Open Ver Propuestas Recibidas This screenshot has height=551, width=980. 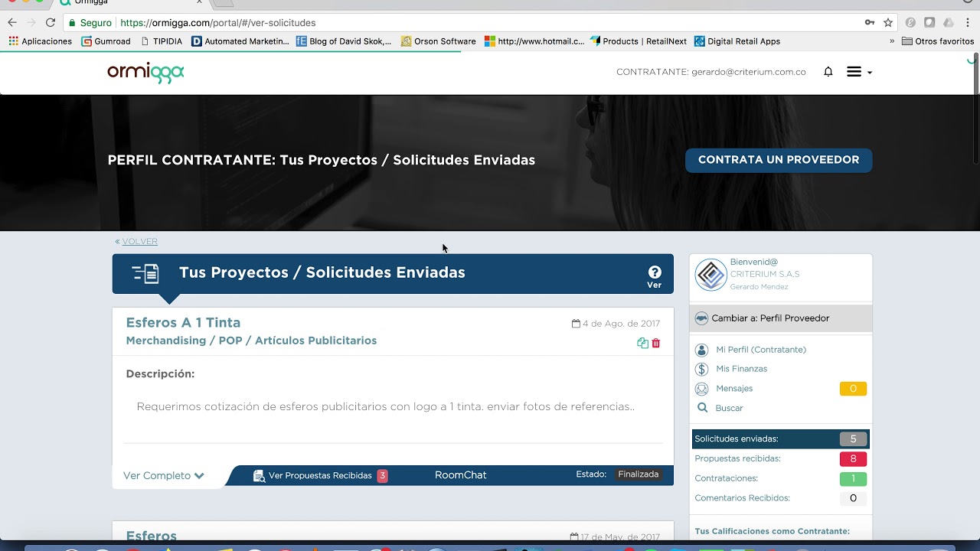point(320,475)
